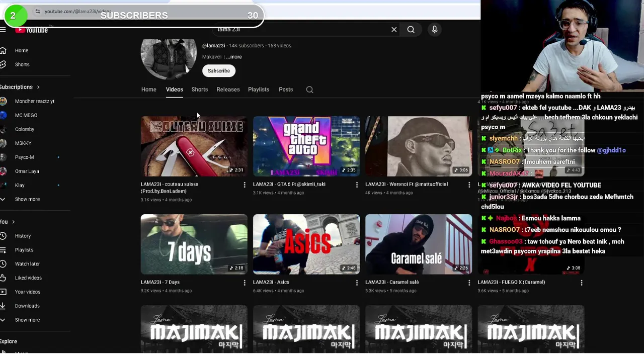Screen dimensions: 644x362
Task: Subscribe to the lama23i channel
Action: click(x=219, y=71)
